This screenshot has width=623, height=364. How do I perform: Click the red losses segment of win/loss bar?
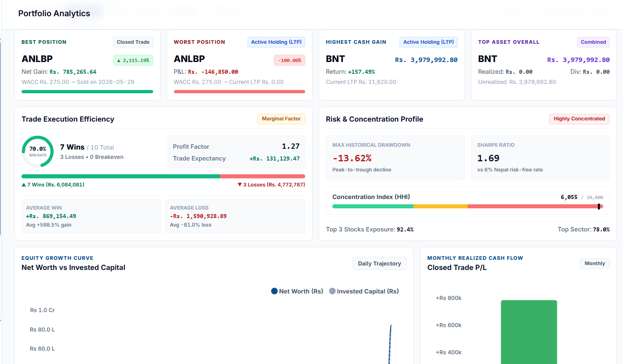point(263,176)
